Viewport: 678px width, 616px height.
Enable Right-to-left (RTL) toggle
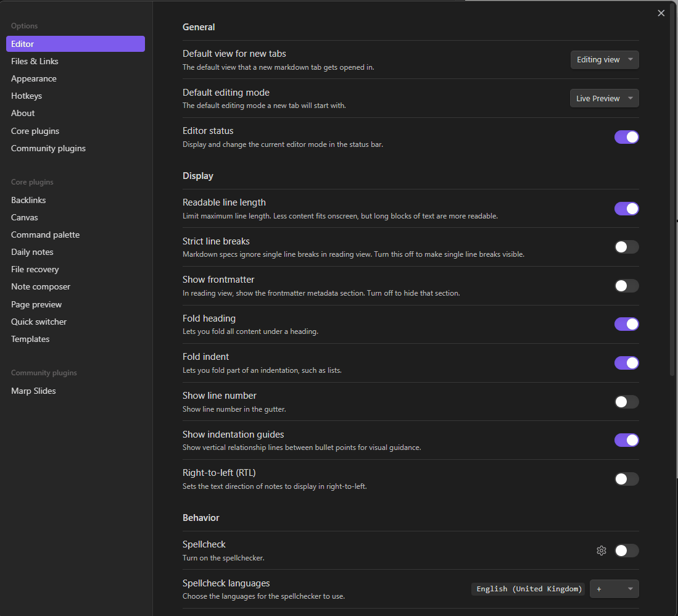(626, 479)
